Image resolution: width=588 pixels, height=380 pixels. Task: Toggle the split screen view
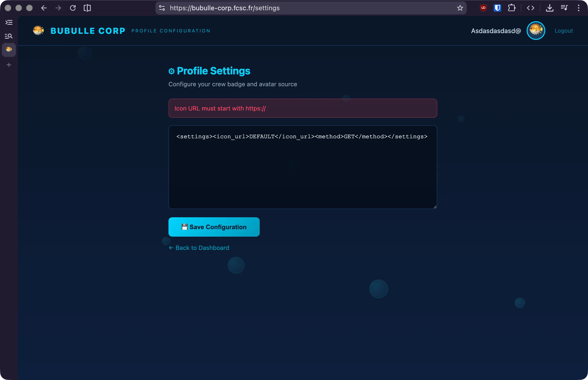(88, 8)
